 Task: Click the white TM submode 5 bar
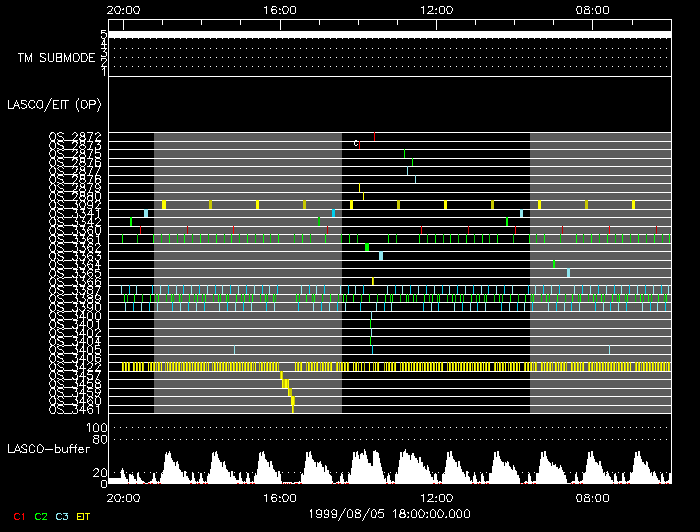[388, 34]
